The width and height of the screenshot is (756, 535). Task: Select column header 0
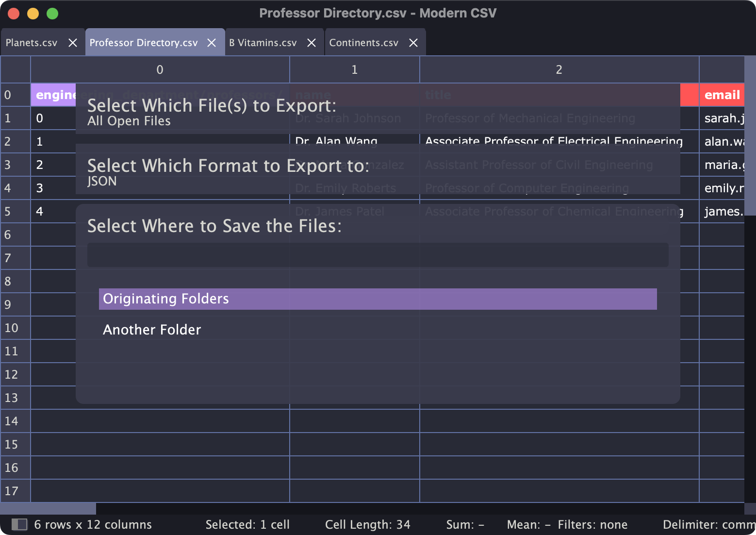pyautogui.click(x=160, y=69)
